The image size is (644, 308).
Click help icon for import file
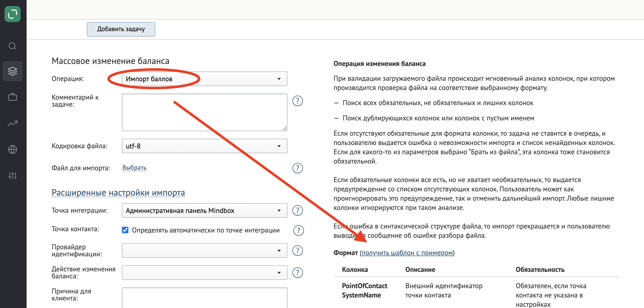298,168
